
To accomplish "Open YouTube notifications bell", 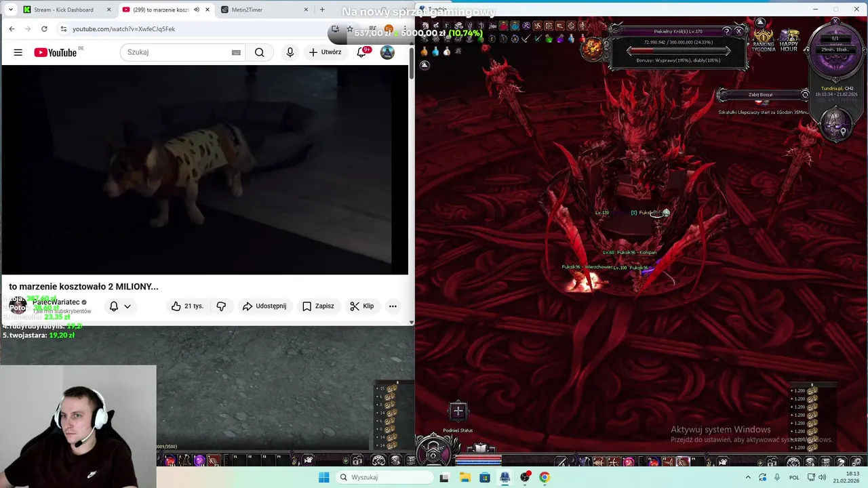I will coord(362,52).
